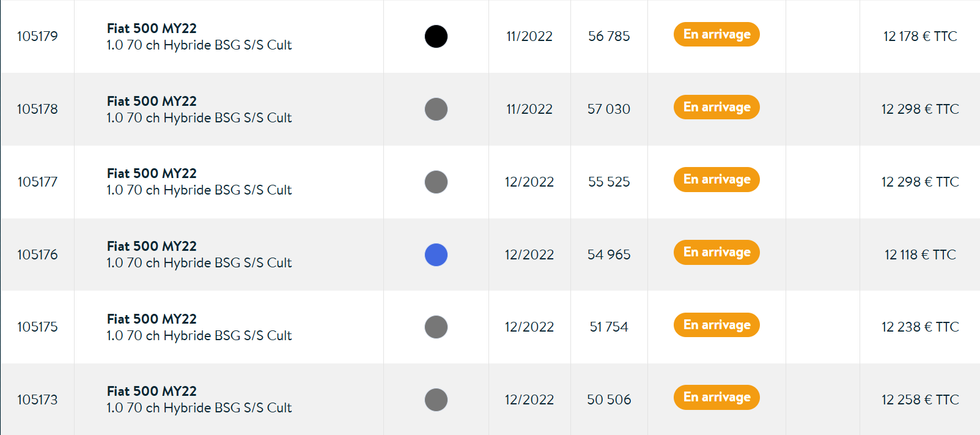Image resolution: width=980 pixels, height=435 pixels.
Task: Click the grey color dot for vehicle 105178
Action: 436,109
